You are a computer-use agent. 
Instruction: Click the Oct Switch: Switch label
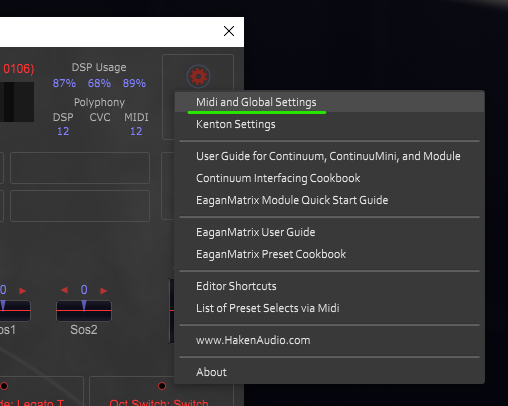coord(159,402)
